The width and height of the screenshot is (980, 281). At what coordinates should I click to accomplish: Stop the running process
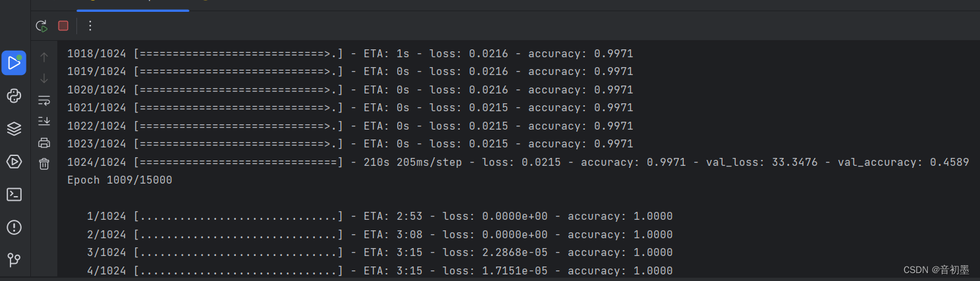63,26
